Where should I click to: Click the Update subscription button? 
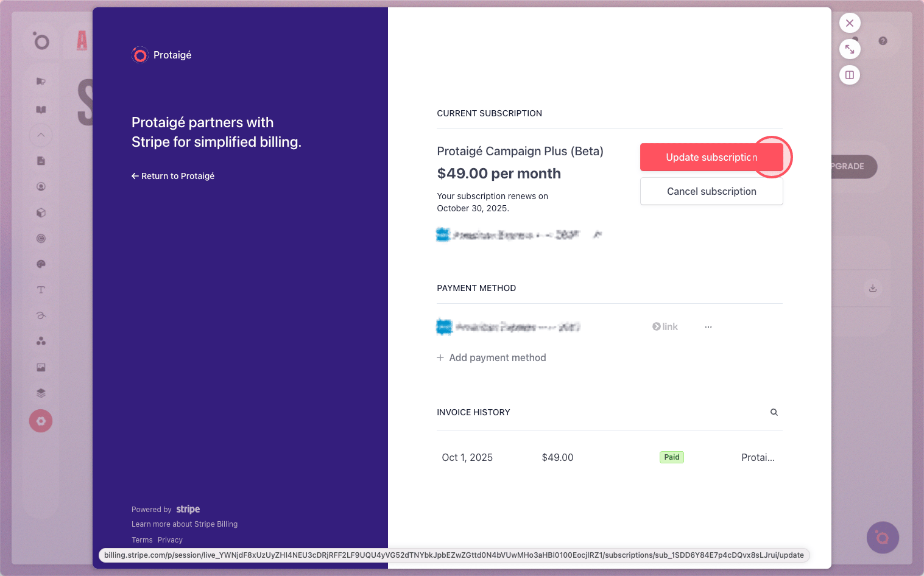pos(711,157)
